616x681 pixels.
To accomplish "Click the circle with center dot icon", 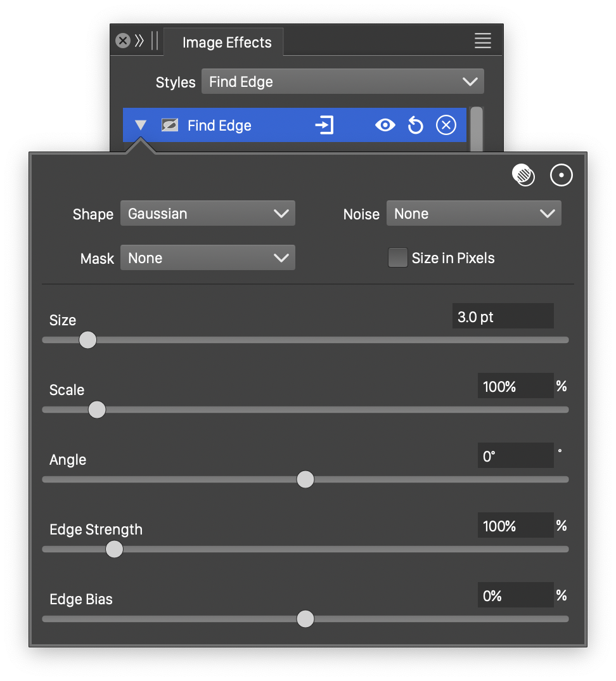I will (561, 176).
